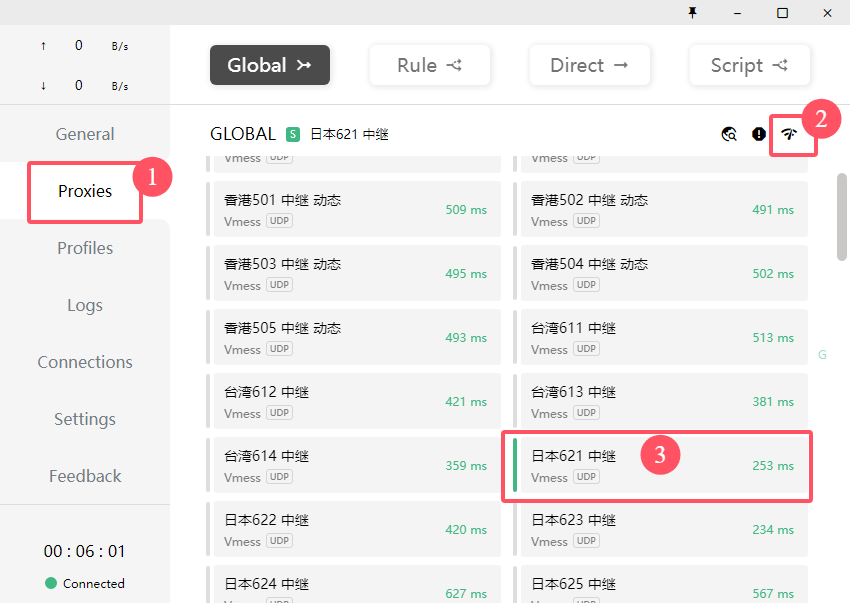Screen dimensions: 850x603
Task: Click the 381 ms latency value
Action: pyautogui.click(x=773, y=402)
